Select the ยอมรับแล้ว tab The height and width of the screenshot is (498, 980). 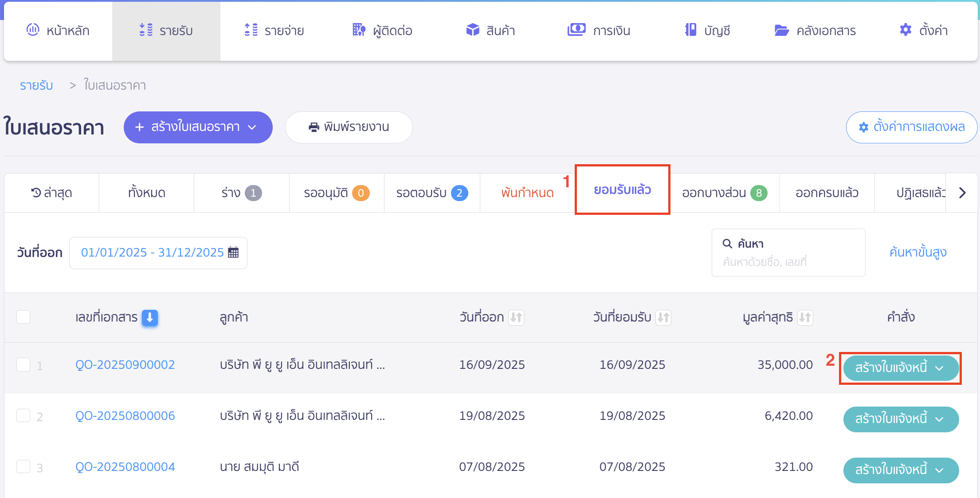623,190
